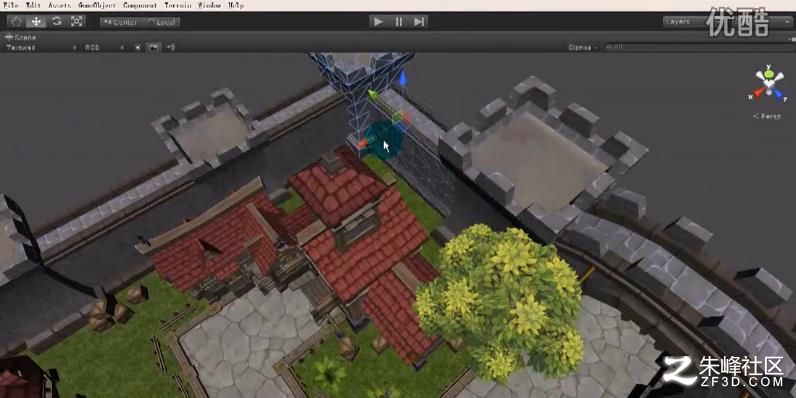This screenshot has height=398, width=796.
Task: Click the blue arrow of the move handle
Action: tap(403, 79)
